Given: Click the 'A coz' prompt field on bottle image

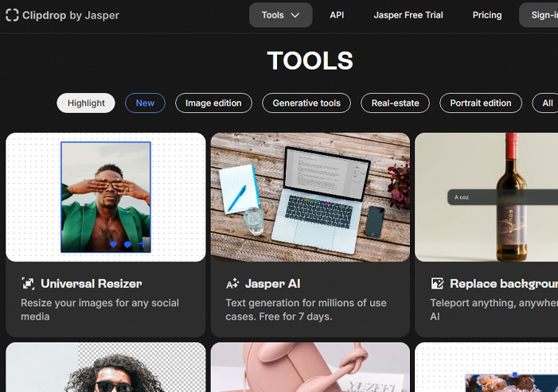Looking at the screenshot, I should tap(502, 197).
